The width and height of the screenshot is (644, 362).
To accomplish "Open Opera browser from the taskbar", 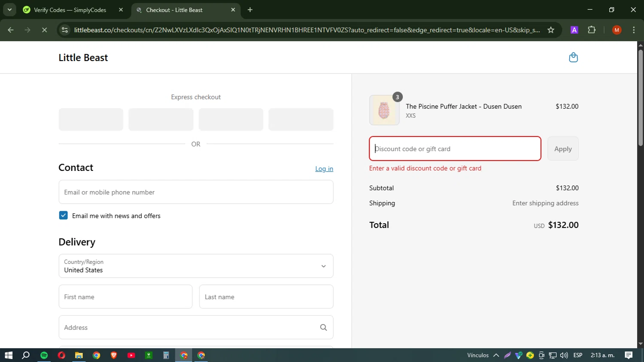I will (x=61, y=355).
